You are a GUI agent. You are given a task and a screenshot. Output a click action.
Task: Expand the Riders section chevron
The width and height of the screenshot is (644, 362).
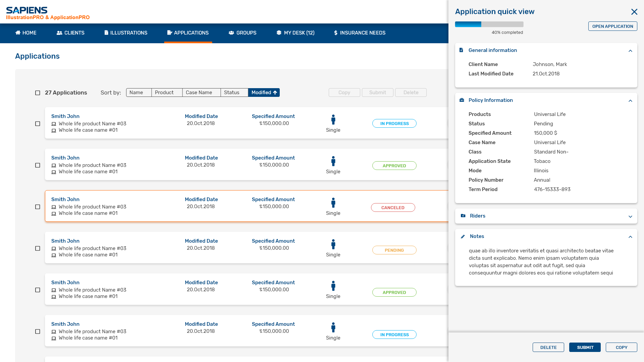(630, 217)
